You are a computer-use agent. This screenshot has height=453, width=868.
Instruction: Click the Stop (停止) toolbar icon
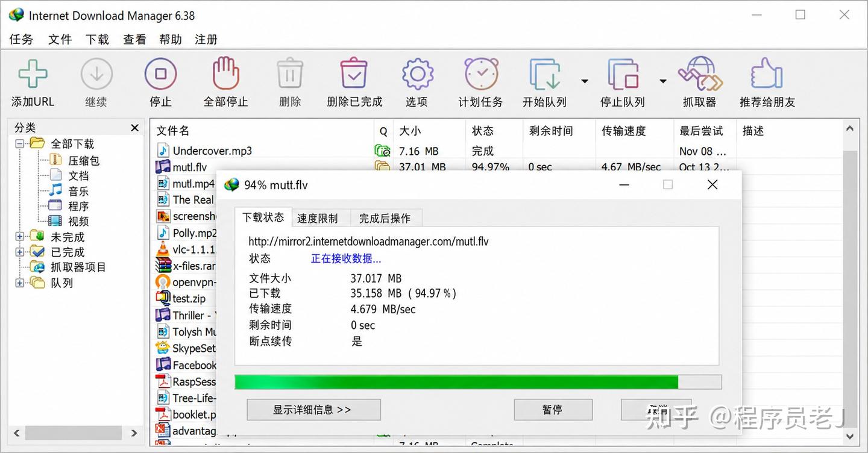click(x=160, y=74)
